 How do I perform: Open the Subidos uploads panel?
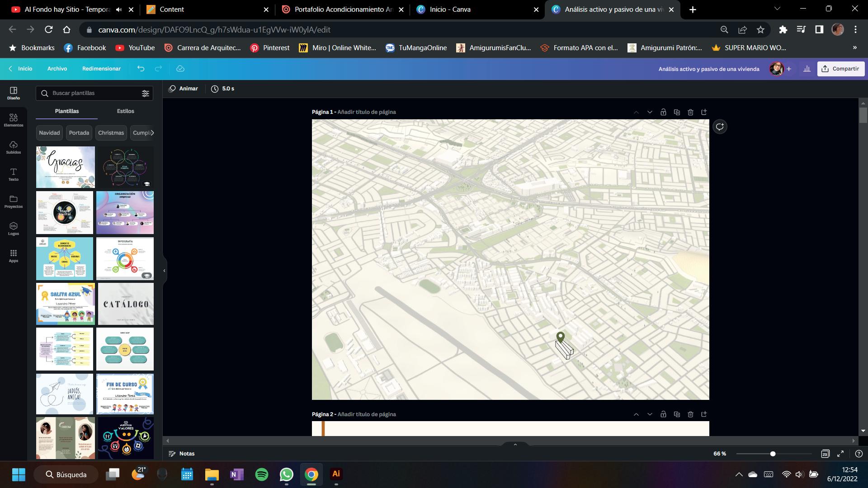[14, 147]
